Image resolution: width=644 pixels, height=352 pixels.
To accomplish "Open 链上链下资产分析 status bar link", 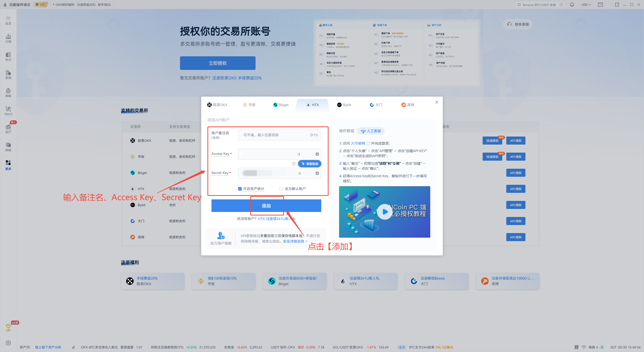I will point(48,347).
